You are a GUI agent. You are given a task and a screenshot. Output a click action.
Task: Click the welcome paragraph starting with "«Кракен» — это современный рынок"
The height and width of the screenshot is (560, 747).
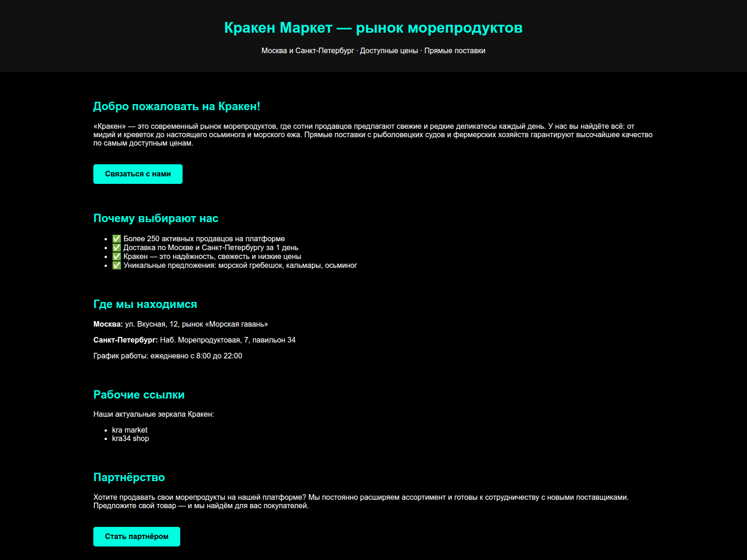pos(373,134)
